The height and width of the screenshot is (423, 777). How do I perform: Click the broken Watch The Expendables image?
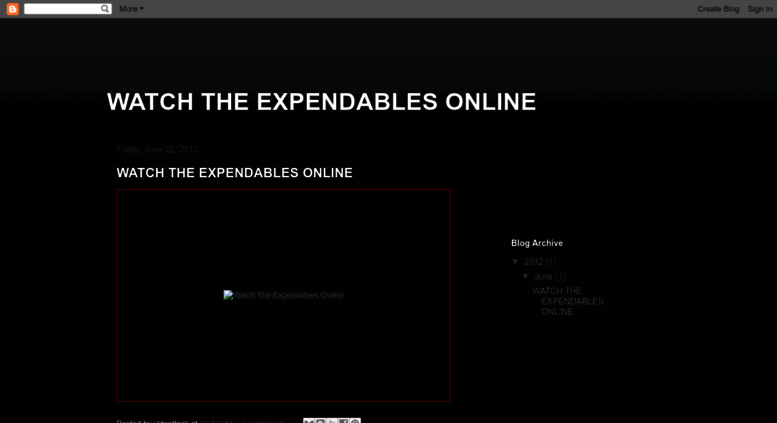283,295
